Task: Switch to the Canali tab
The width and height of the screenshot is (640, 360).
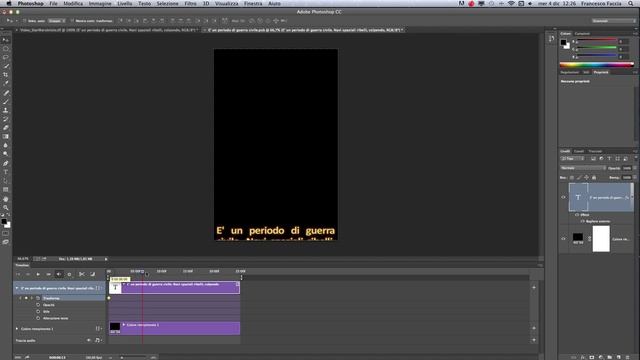Action: point(579,151)
